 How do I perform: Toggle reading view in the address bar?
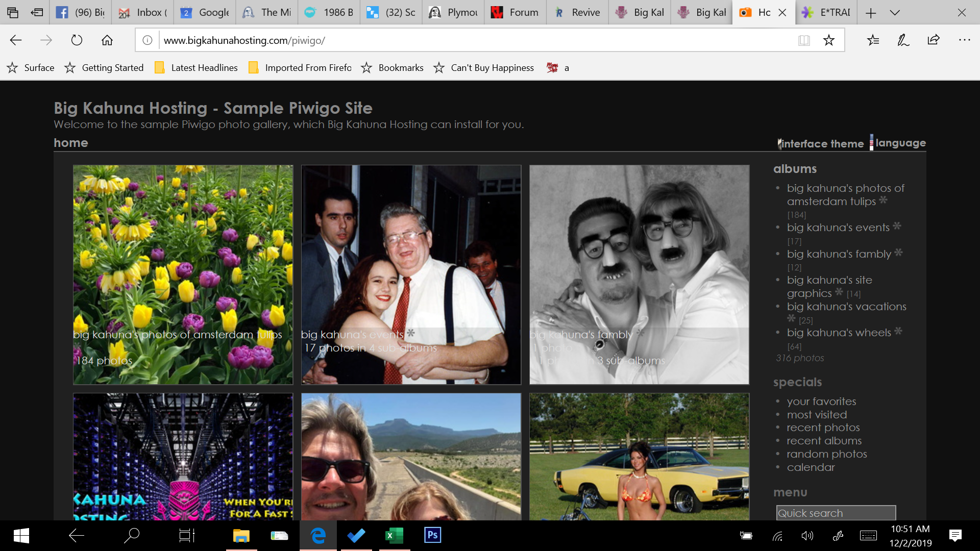point(804,40)
